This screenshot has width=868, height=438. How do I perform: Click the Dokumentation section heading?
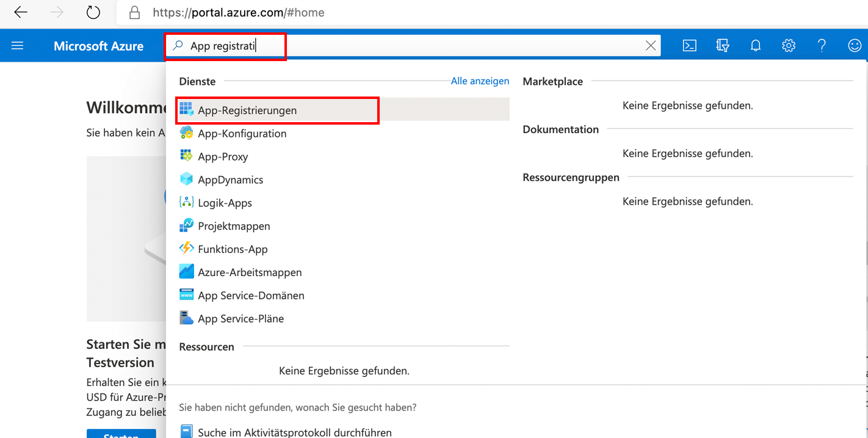[560, 130]
